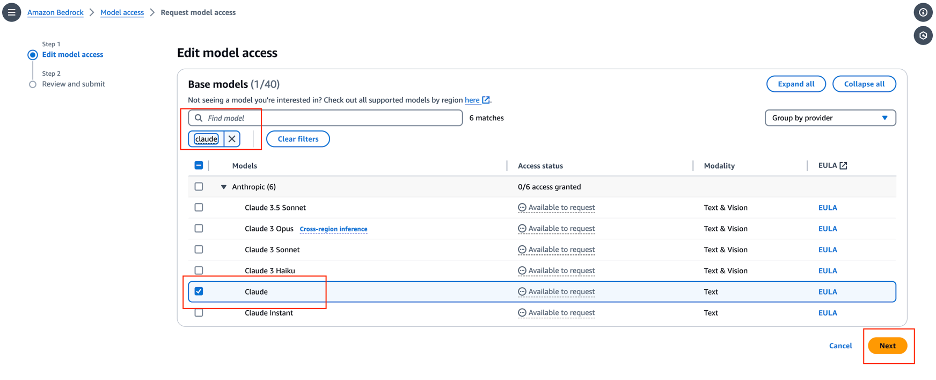This screenshot has width=936, height=380.
Task: Click inside the Find model search field
Action: pyautogui.click(x=325, y=118)
